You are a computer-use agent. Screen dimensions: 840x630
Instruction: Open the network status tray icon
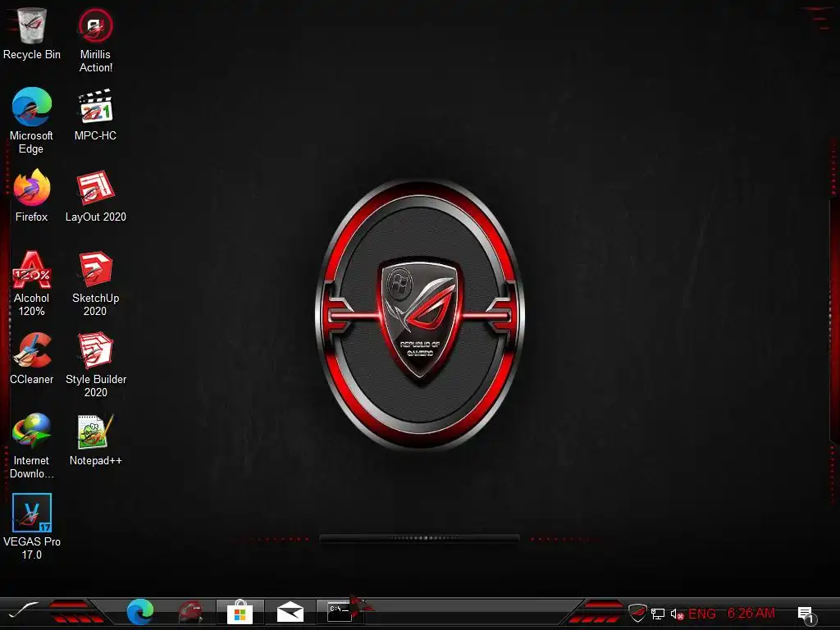coord(658,614)
